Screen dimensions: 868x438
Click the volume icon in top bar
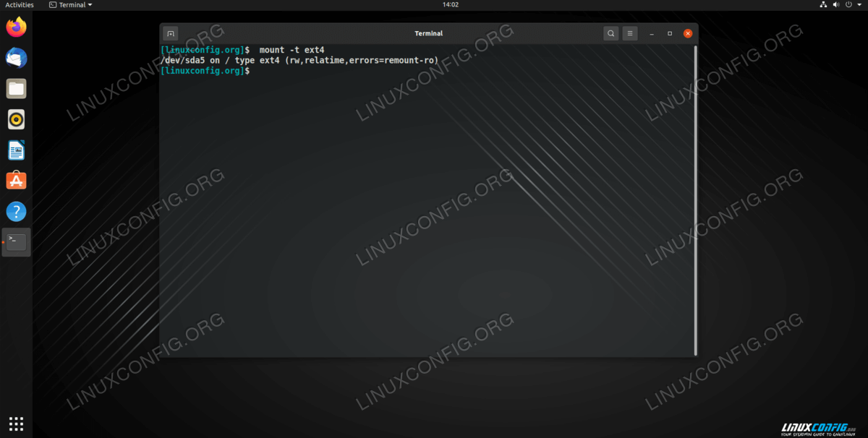pyautogui.click(x=835, y=5)
